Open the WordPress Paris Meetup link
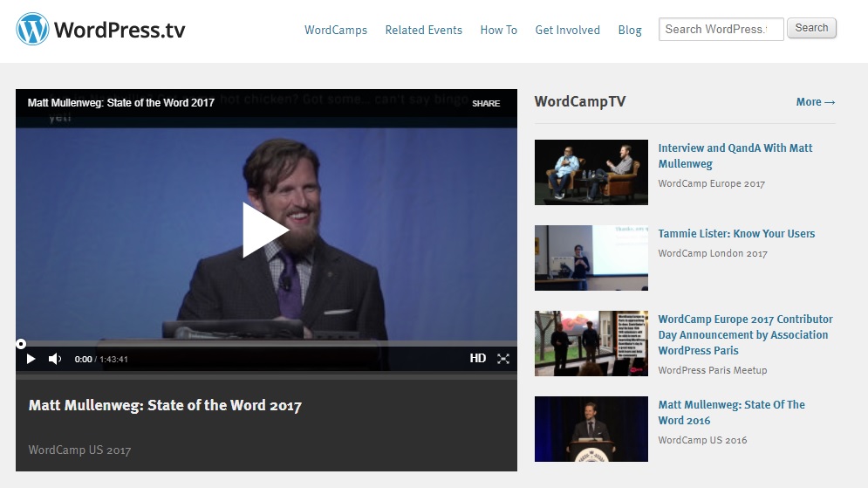The width and height of the screenshot is (868, 488). tap(713, 370)
